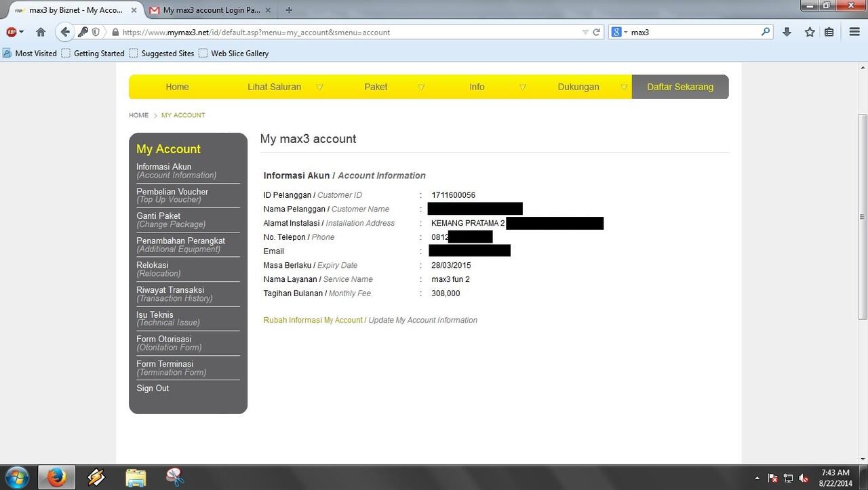The width and height of the screenshot is (868, 490).
Task: Open the Suggested Sites bookmark
Action: pos(161,53)
